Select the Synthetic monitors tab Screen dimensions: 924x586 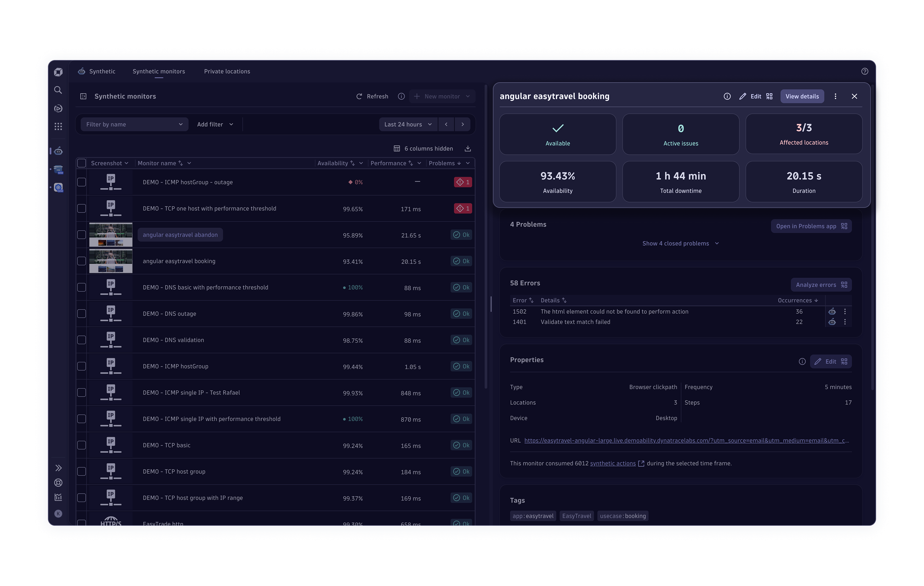(x=159, y=71)
